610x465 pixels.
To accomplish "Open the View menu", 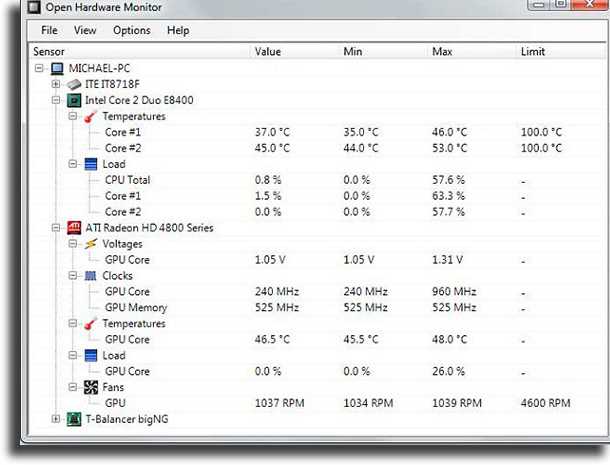I will (85, 30).
